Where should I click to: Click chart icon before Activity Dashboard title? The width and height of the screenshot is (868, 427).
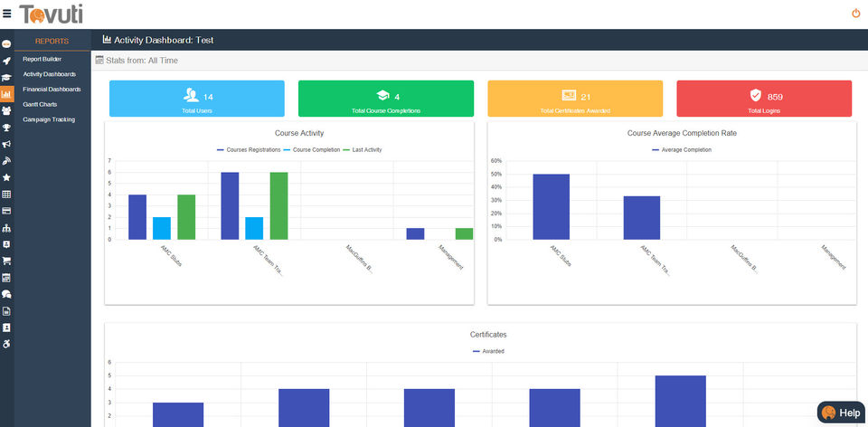pos(107,39)
